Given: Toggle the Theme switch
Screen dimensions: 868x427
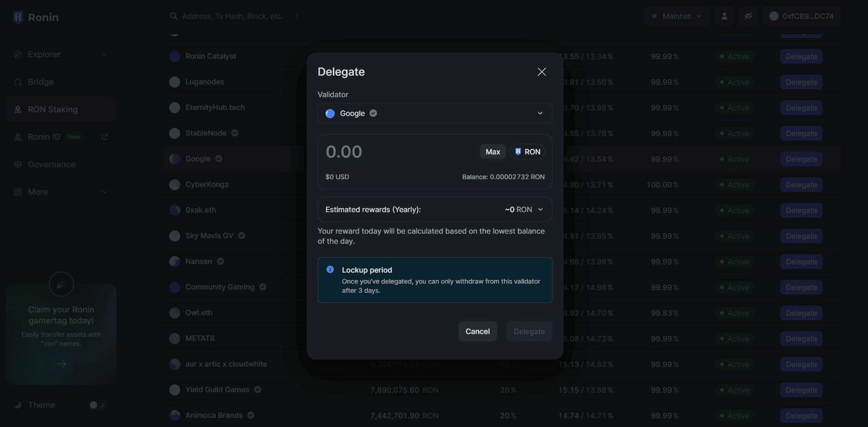Looking at the screenshot, I should coord(97,405).
